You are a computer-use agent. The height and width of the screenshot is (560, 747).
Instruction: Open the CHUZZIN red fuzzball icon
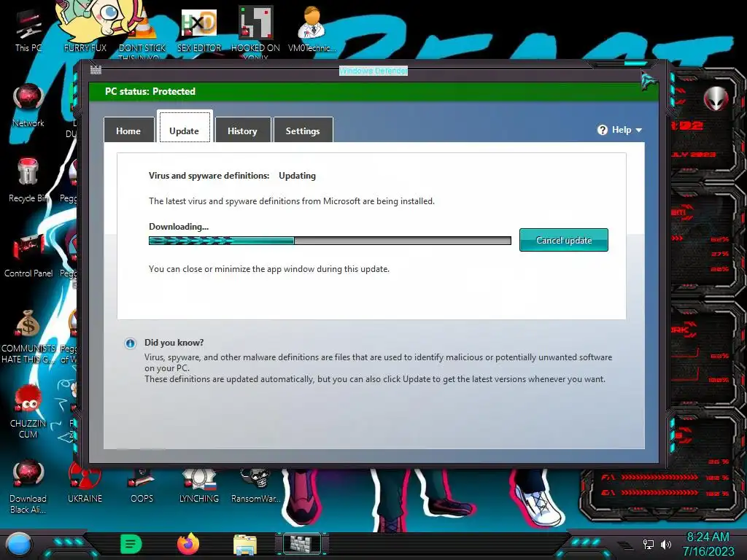28,412
